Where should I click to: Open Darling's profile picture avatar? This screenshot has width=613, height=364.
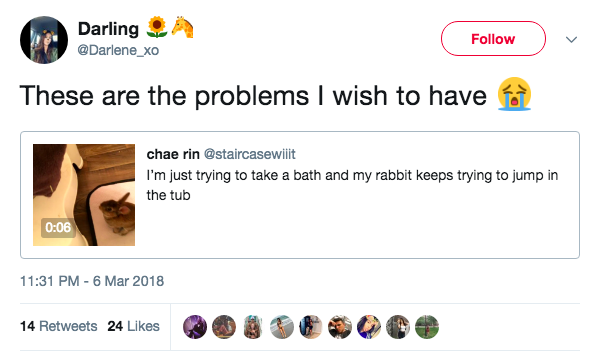pyautogui.click(x=44, y=40)
